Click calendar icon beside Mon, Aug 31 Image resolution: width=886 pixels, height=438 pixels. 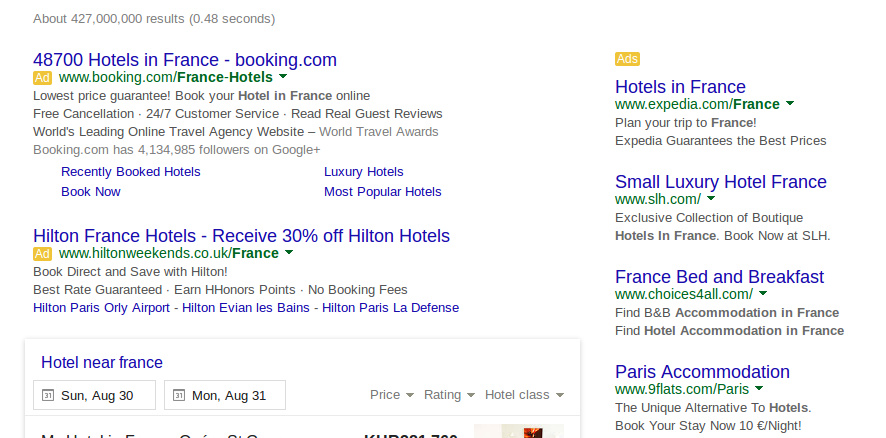[x=178, y=396]
